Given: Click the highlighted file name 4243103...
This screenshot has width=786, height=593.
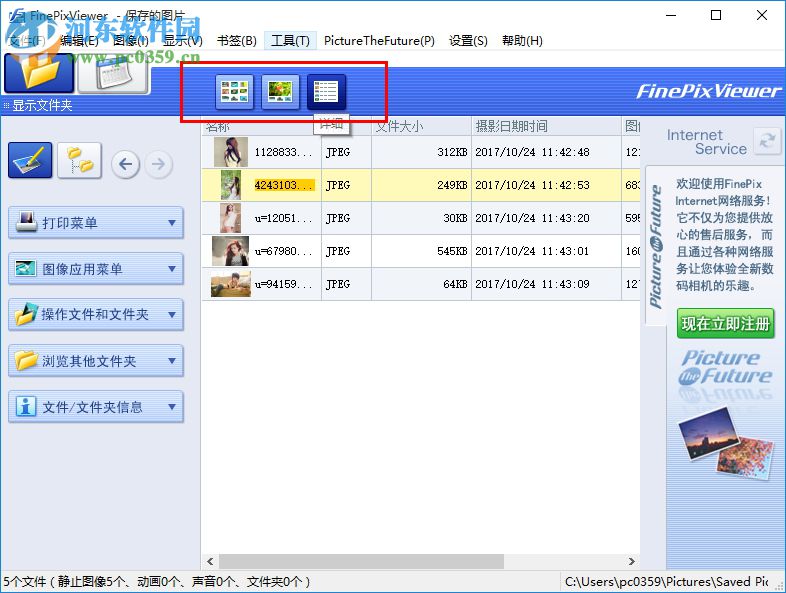Looking at the screenshot, I should [x=284, y=185].
